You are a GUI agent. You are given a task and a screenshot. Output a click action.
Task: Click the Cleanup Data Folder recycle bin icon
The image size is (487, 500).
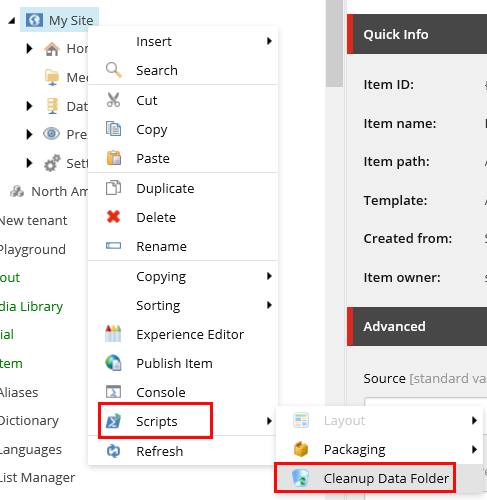(x=301, y=478)
